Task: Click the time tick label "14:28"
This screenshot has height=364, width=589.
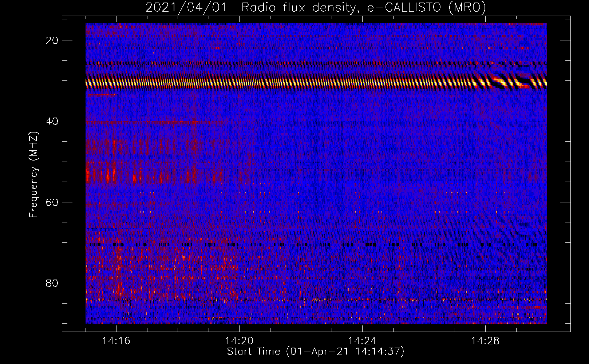Action: [486, 341]
